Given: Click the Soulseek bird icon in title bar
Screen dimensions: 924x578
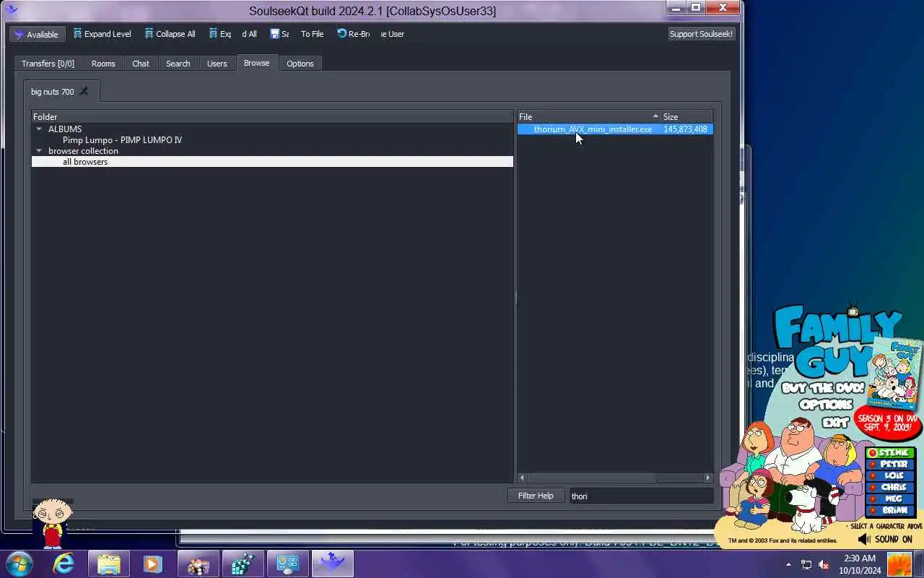Looking at the screenshot, I should click(11, 9).
